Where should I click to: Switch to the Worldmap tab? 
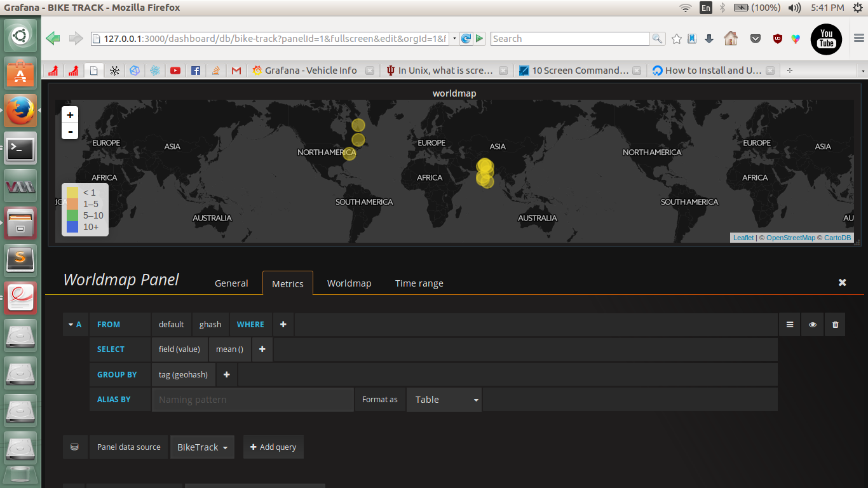(349, 283)
